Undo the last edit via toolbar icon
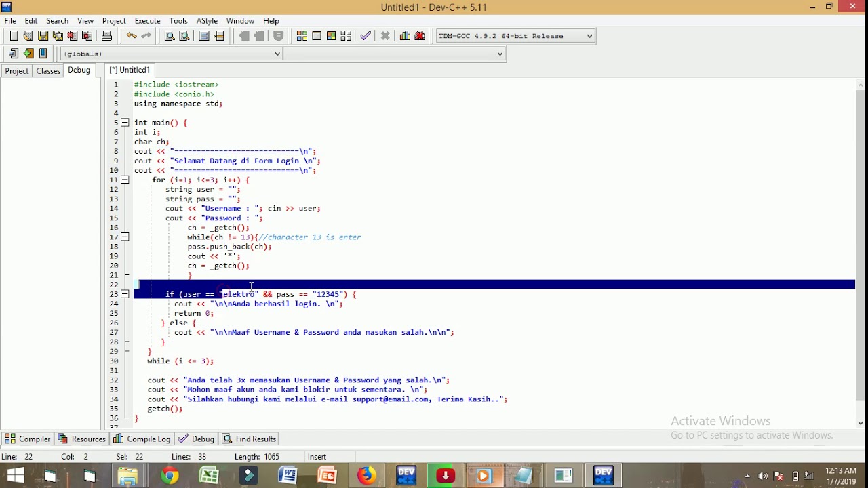This screenshot has height=488, width=868. (131, 36)
